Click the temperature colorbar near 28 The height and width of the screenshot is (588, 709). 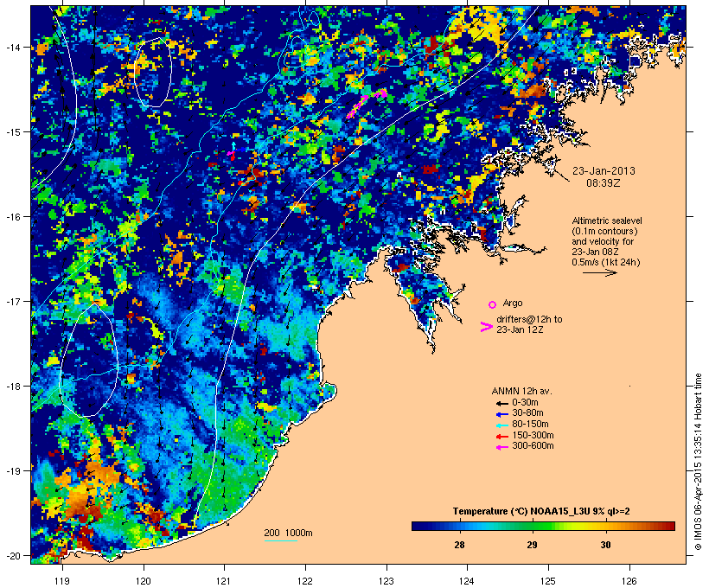tap(459, 526)
